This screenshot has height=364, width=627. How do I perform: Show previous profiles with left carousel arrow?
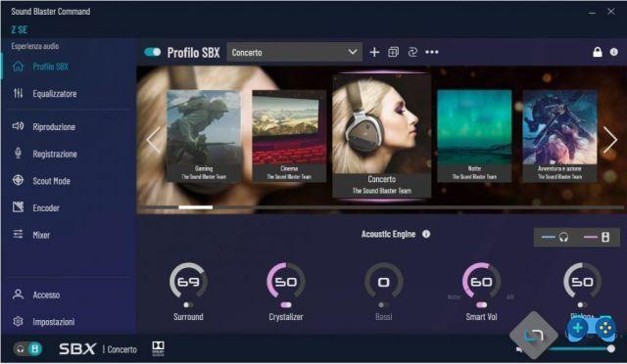click(x=153, y=140)
